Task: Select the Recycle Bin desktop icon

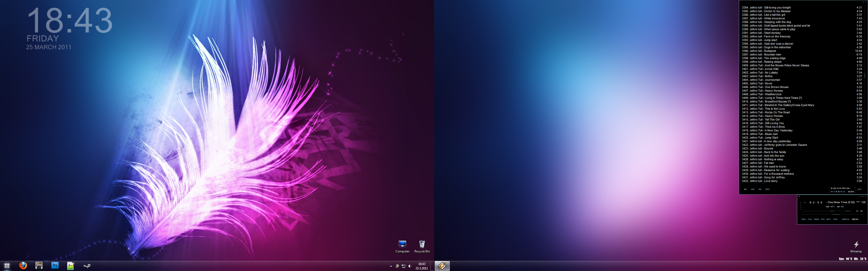Action: (422, 246)
